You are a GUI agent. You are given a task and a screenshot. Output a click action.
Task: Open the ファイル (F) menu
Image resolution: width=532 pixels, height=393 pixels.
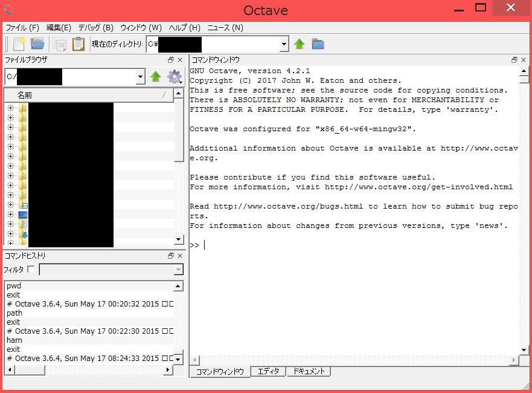pos(22,28)
